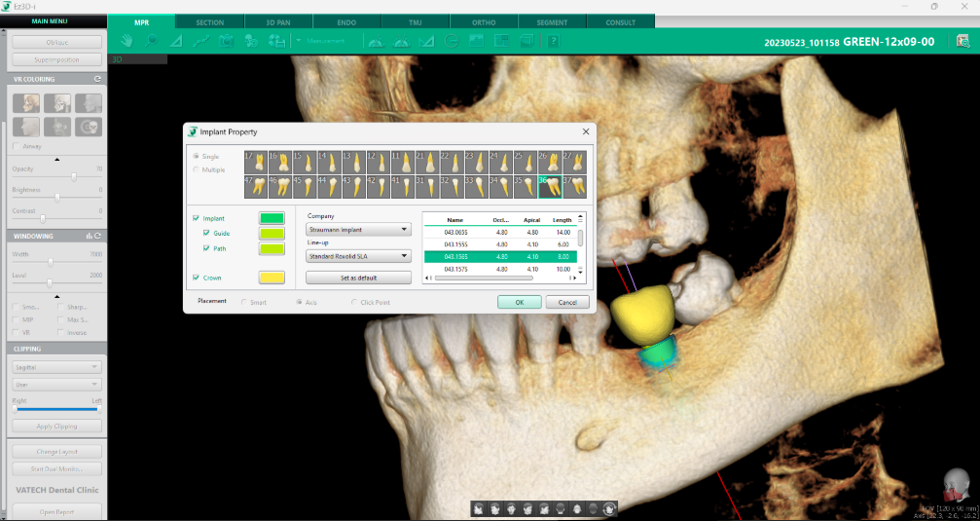Viewport: 980px width, 521px height.
Task: Select the Multiple radio button
Action: [196, 169]
